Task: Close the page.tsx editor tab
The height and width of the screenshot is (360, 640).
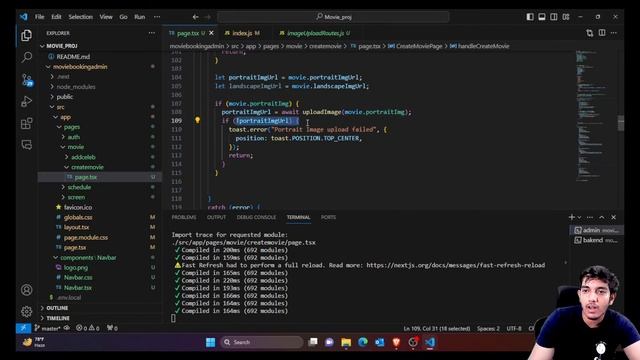Action: click(211, 33)
